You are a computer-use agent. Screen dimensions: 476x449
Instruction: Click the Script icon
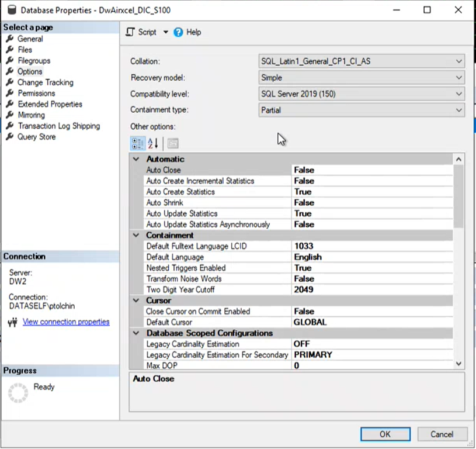click(x=130, y=32)
